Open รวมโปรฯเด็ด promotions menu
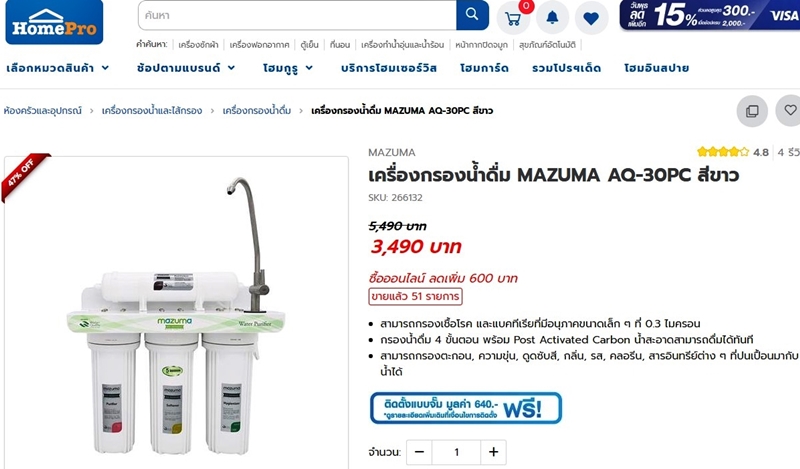Image resolution: width=800 pixels, height=469 pixels. [x=566, y=68]
